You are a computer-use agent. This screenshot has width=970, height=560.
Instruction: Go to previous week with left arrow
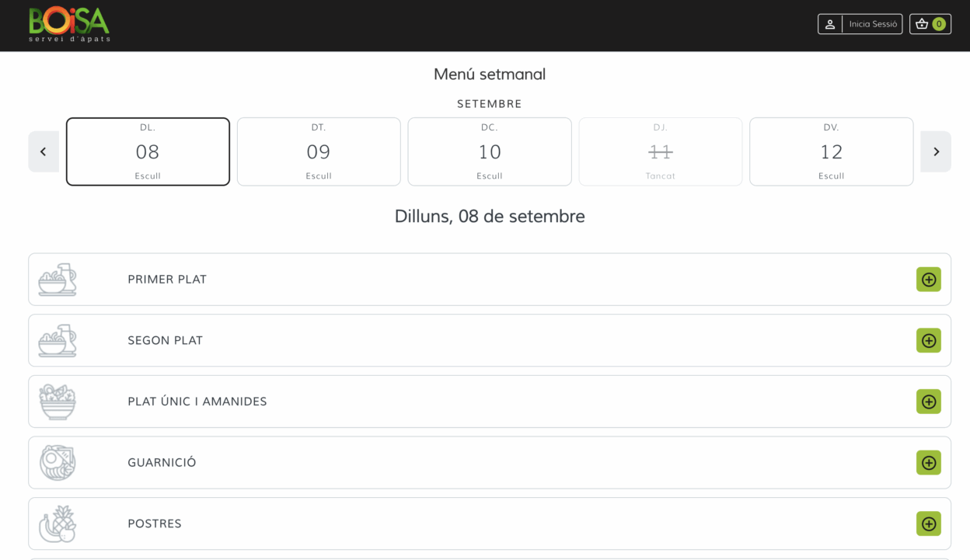point(44,151)
